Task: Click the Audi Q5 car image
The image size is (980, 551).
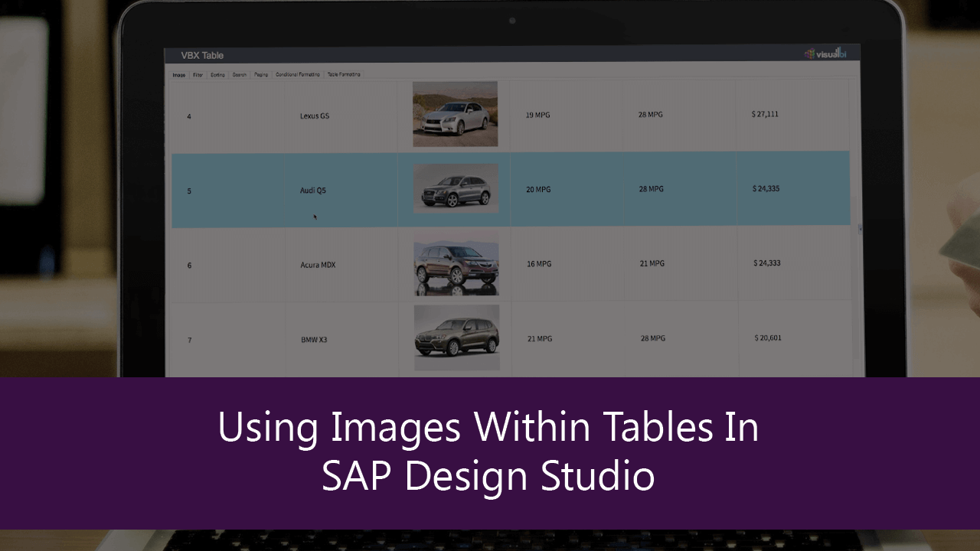Action: (455, 187)
